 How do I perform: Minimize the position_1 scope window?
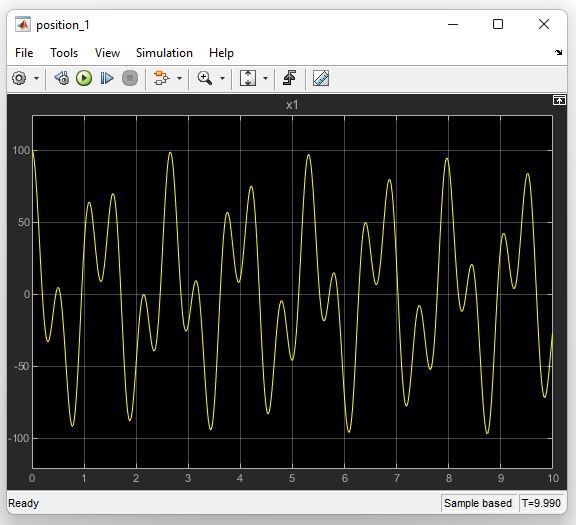tap(453, 25)
